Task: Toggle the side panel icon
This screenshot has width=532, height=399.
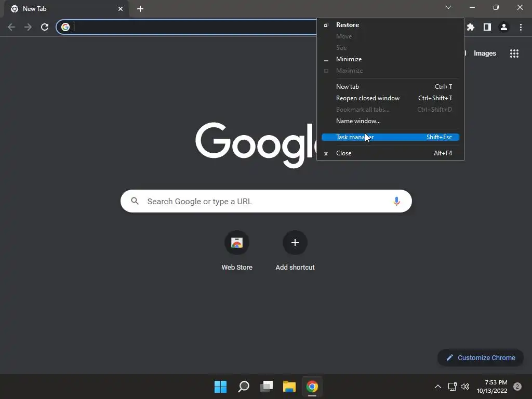Action: (487, 27)
